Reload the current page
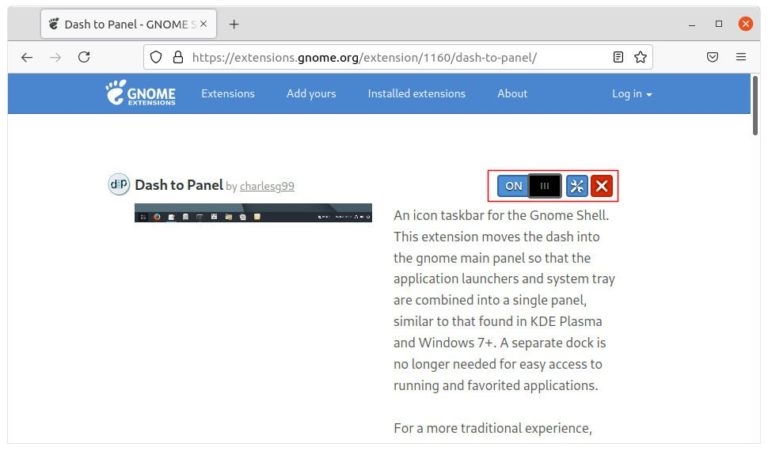 coord(84,57)
